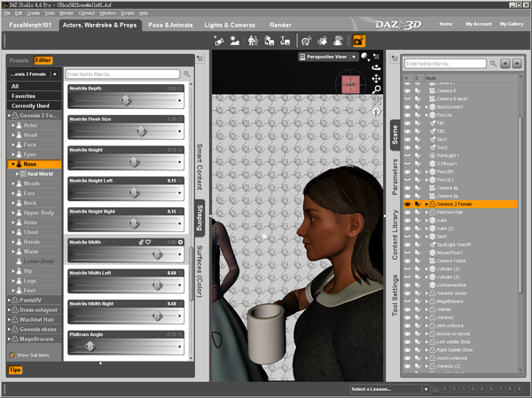This screenshot has height=398, width=532.
Task: Open the Perspective View dropdown arrow
Action: pos(354,57)
